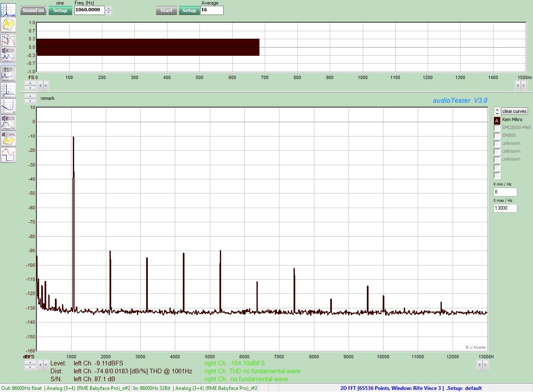Click the 'left Ch. -9.11dBFS' level readout
Viewport: 533px width, 392px height.
tap(98, 363)
